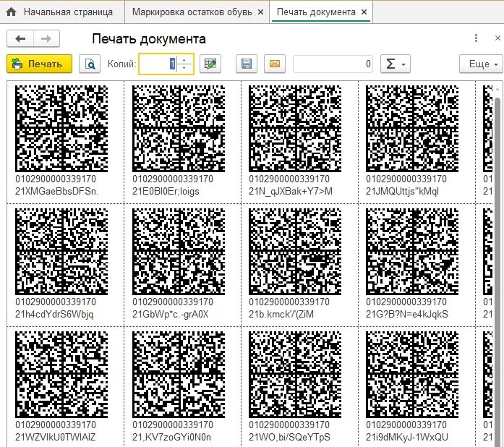
Task: Open the three-dot menu next to the form's close button
Action: [x=476, y=38]
